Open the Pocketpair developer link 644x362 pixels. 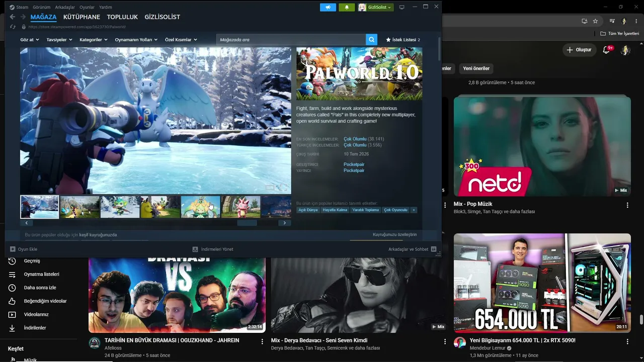click(x=354, y=164)
